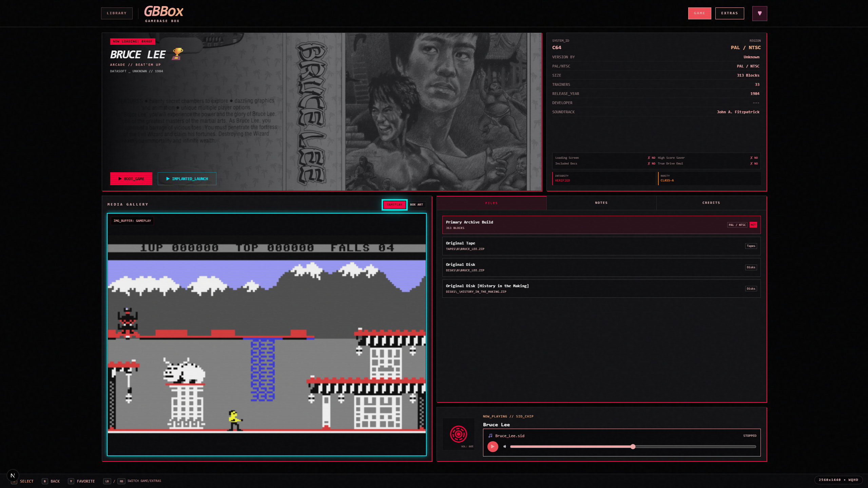Viewport: 868px width, 488px height.
Task: Open the NOTES tab
Action: tap(601, 203)
